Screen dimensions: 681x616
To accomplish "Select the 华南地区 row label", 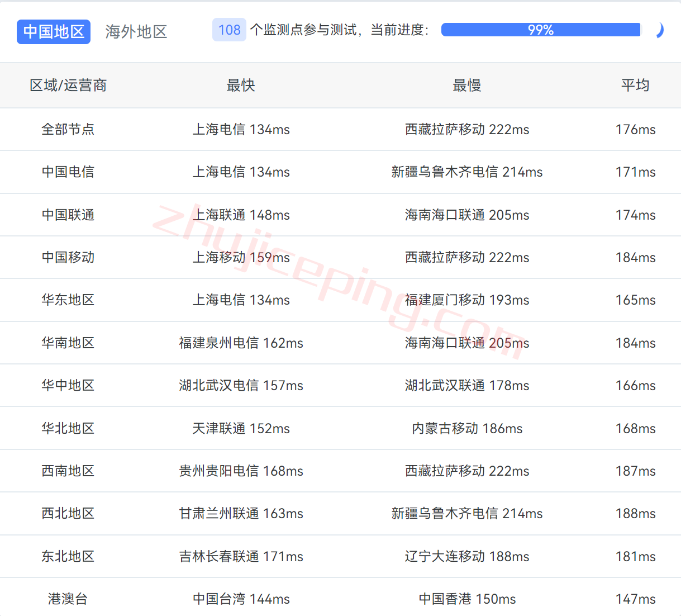I will click(68, 343).
